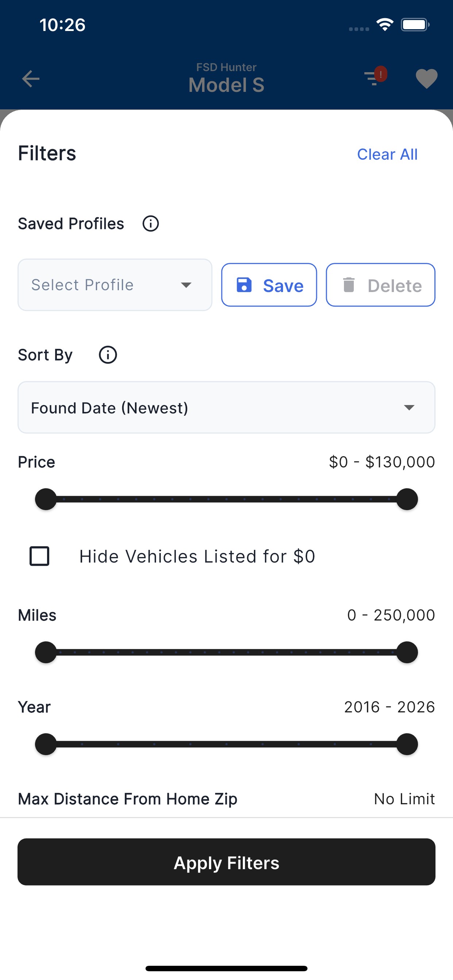
Task: Click the Miles slider maximum handle
Action: [407, 653]
